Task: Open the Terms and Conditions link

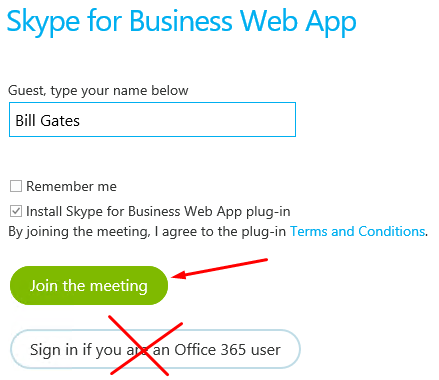Action: point(358,231)
